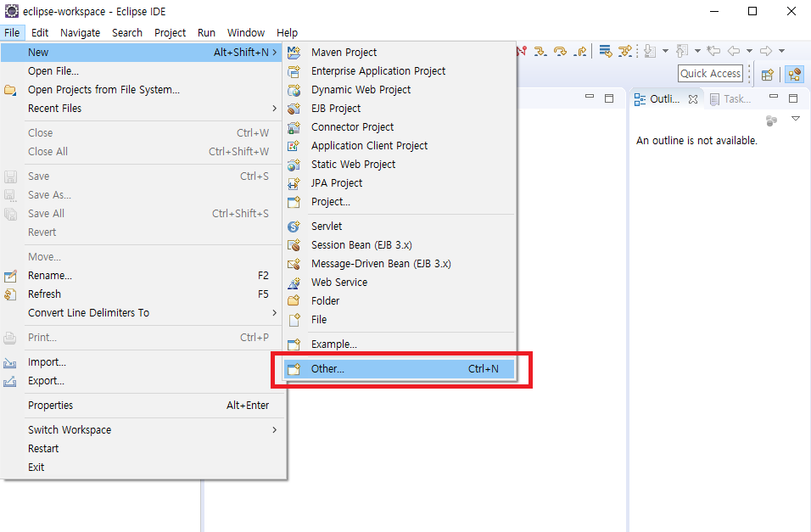Open the Help menu
The height and width of the screenshot is (532, 811).
pos(287,32)
